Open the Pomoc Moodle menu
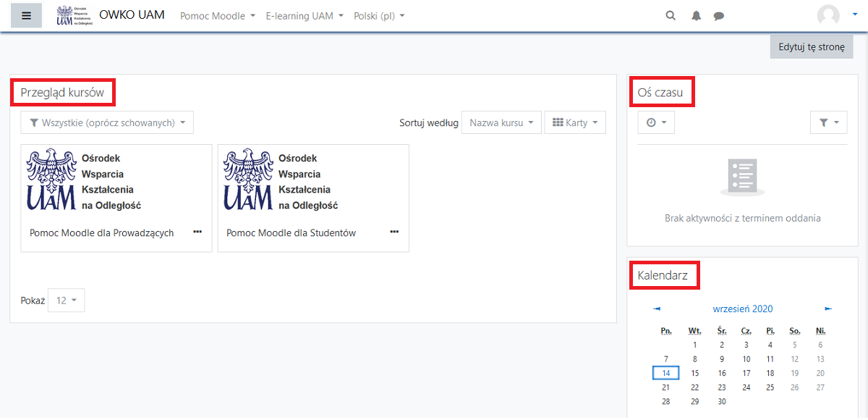 (216, 14)
